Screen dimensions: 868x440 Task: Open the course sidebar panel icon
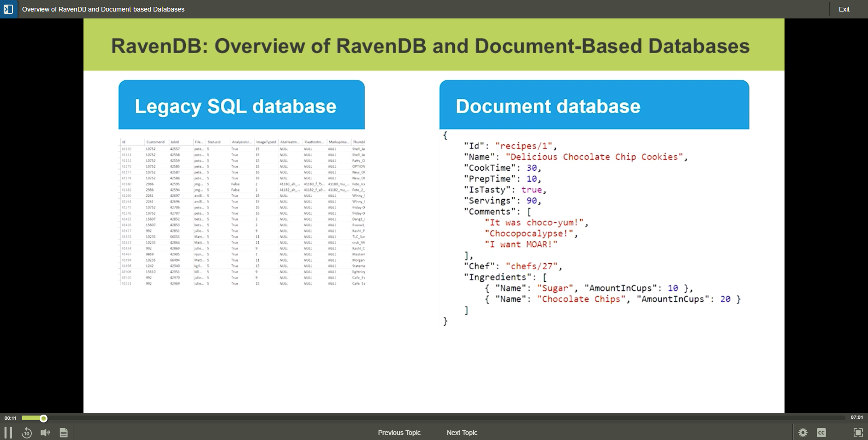[8, 9]
